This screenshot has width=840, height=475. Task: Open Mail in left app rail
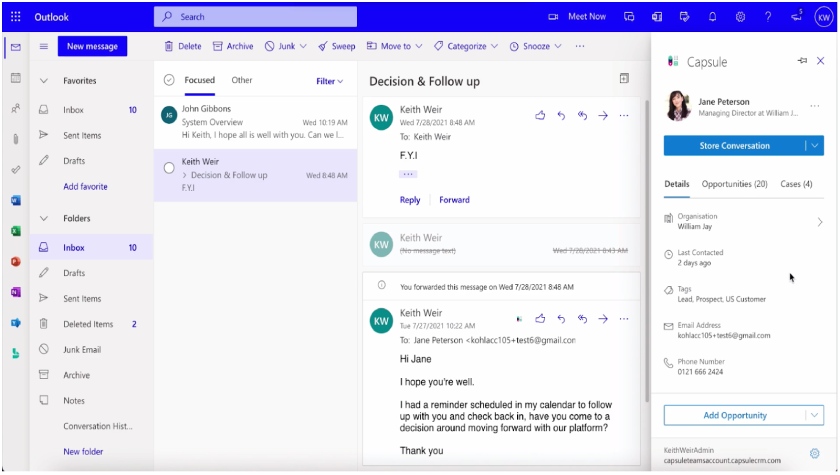point(16,47)
